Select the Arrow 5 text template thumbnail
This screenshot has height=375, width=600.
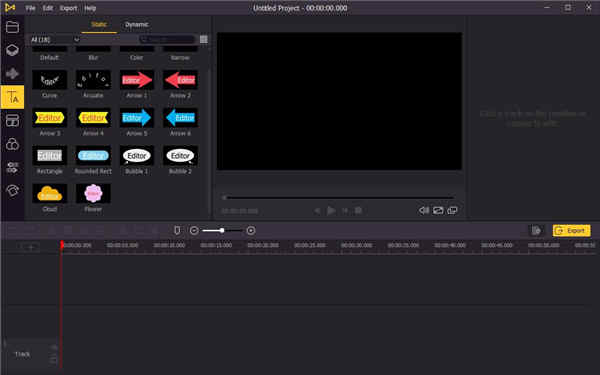137,118
